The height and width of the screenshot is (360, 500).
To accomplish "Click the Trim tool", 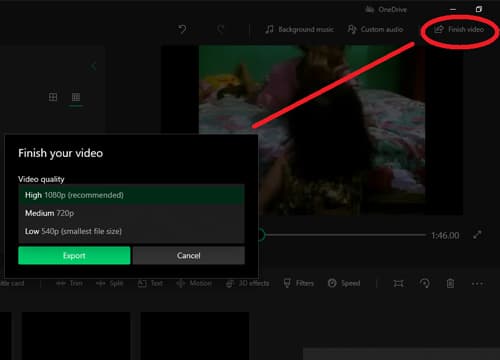I will pyautogui.click(x=69, y=283).
